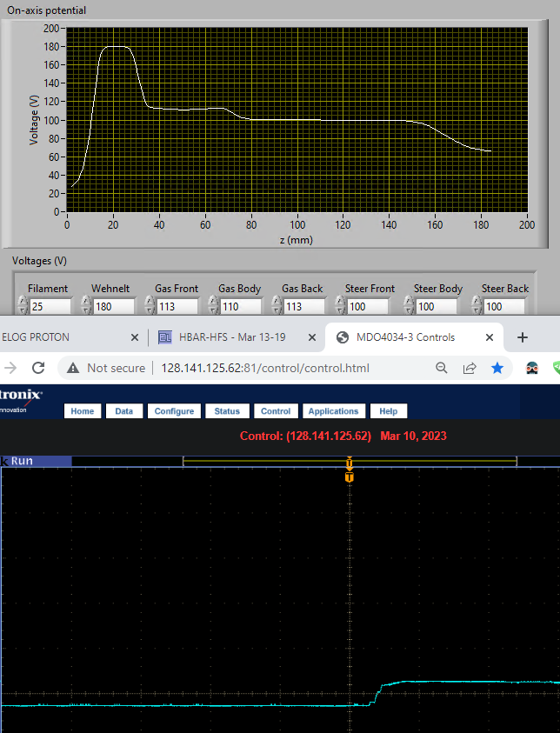Click the Gas Back voltage stepper
560x733 pixels.
click(277, 306)
